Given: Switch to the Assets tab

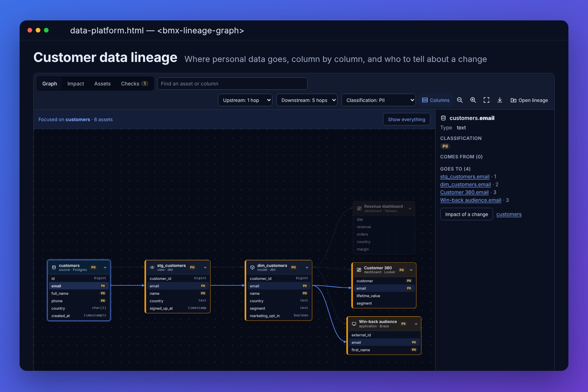Looking at the screenshot, I should pyautogui.click(x=102, y=83).
